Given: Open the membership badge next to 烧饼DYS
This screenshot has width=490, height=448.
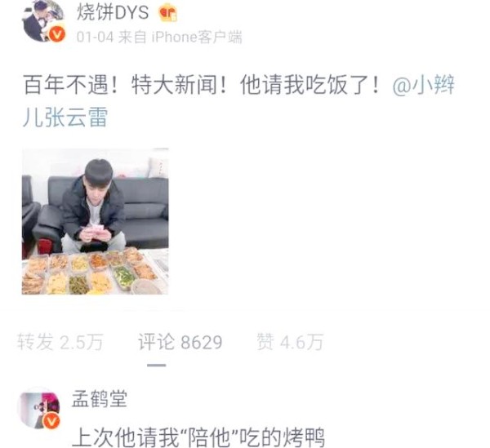Looking at the screenshot, I should (168, 12).
